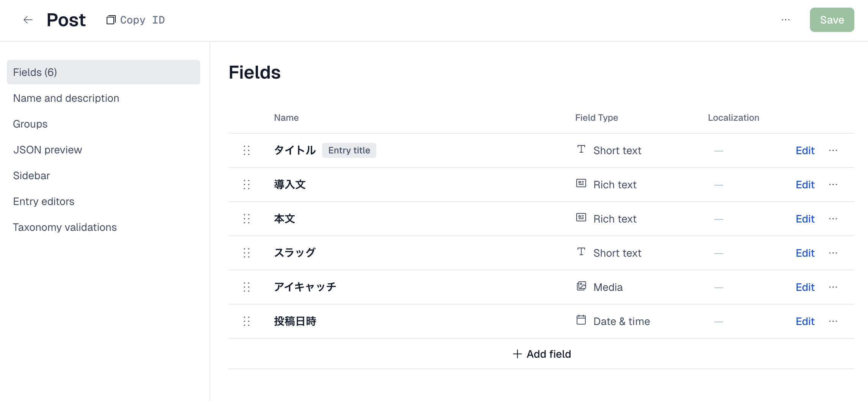Click the plus icon for Add field
This screenshot has height=401, width=868.
pyautogui.click(x=517, y=354)
